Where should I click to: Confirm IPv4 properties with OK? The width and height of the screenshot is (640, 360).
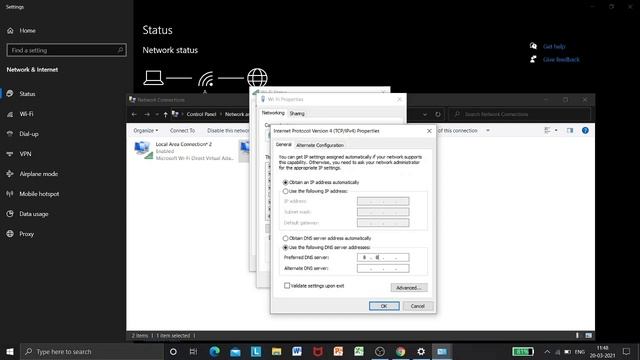[384, 306]
